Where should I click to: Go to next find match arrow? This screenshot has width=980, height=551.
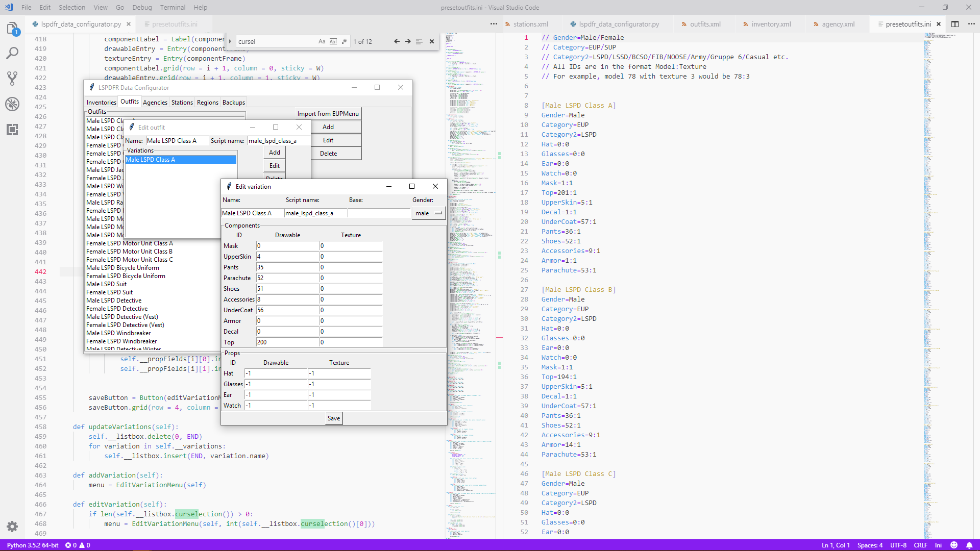[408, 41]
